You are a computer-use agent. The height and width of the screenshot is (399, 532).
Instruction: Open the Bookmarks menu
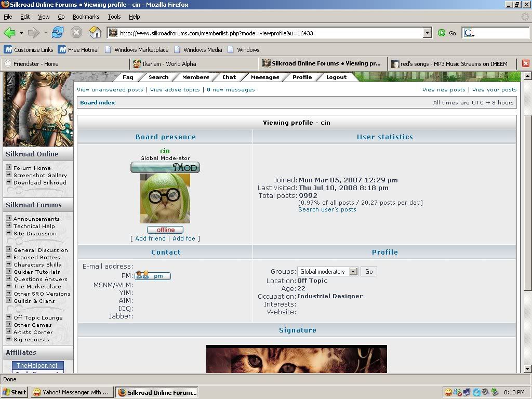pos(86,17)
